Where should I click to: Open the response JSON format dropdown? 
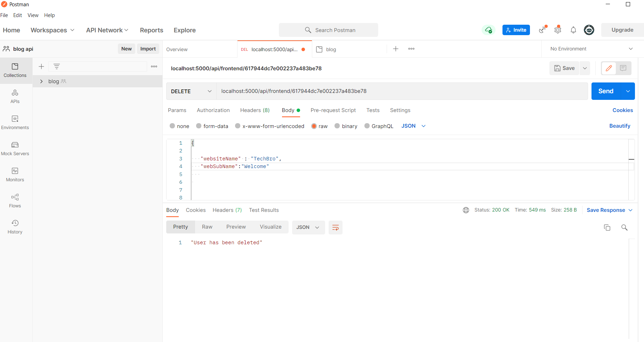[308, 228]
